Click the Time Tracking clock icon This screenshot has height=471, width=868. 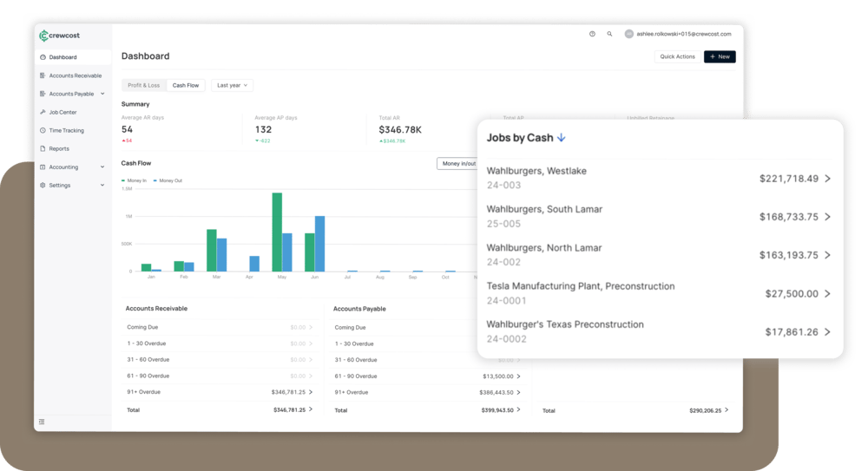(43, 130)
